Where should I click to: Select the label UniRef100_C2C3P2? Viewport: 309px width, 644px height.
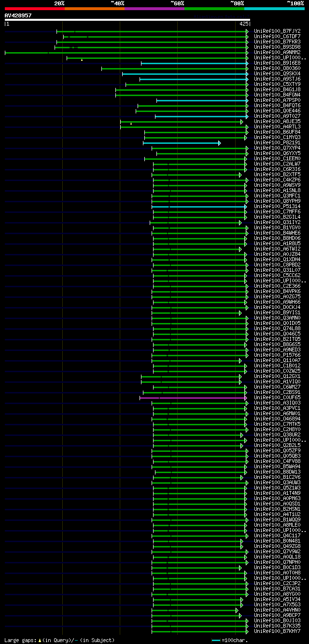(277, 584)
